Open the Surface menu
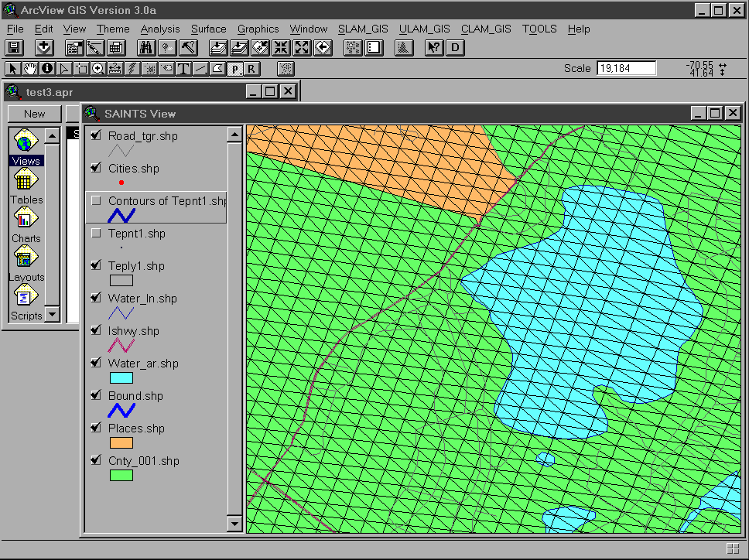The width and height of the screenshot is (749, 560). 209,29
